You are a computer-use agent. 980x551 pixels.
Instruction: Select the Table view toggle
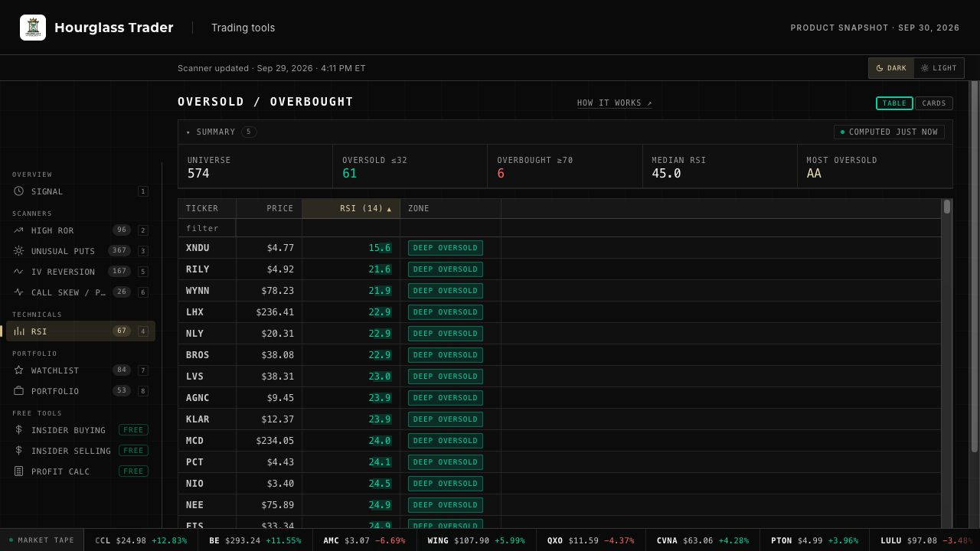(894, 103)
